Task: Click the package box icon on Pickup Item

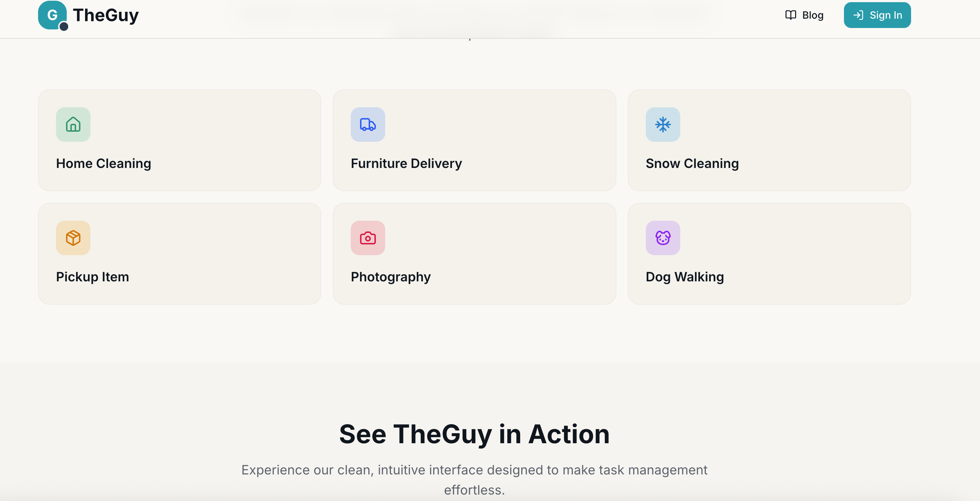Action: coord(73,238)
